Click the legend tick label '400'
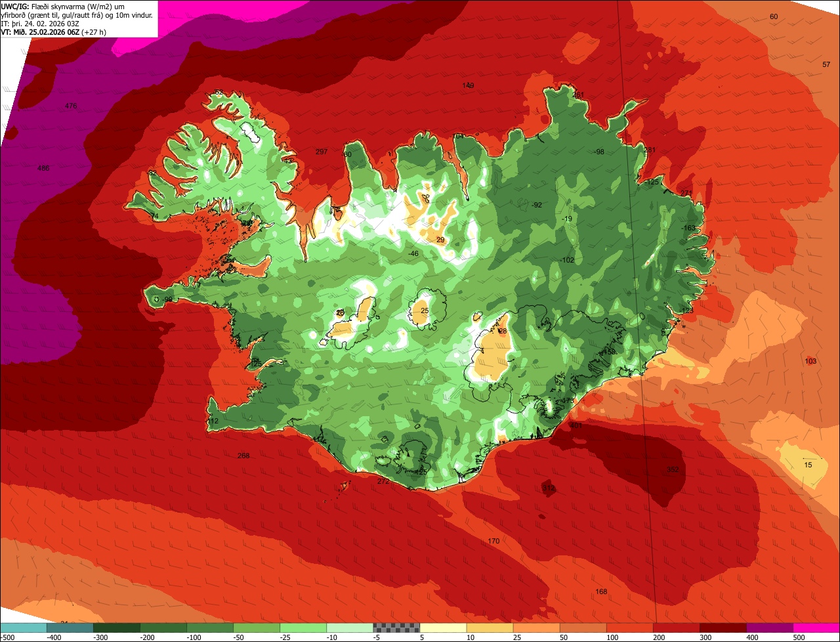 pos(753,637)
